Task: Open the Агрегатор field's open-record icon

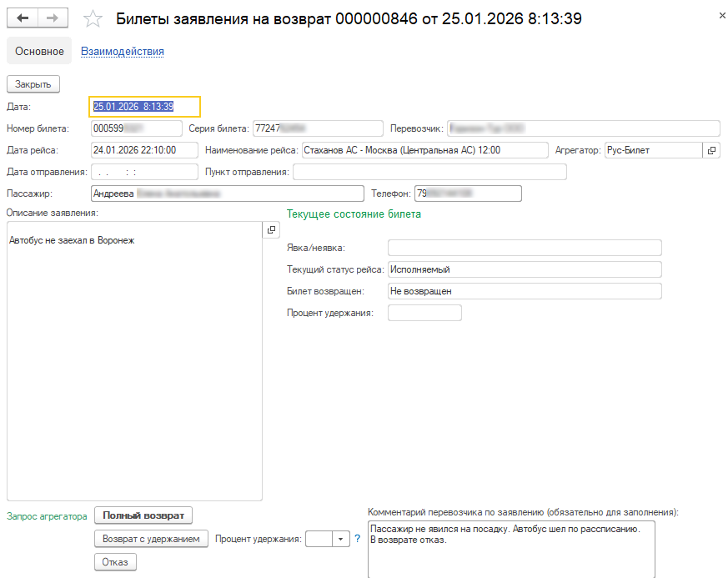Action: click(x=711, y=150)
